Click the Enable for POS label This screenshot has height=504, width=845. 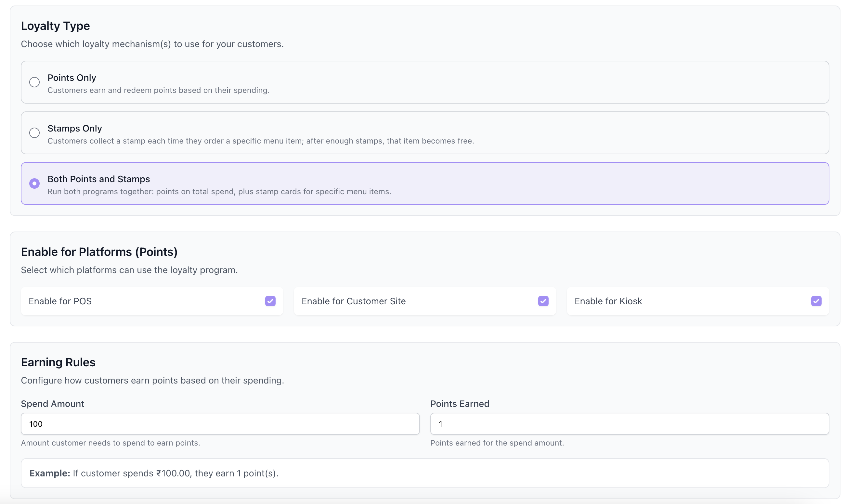[60, 301]
